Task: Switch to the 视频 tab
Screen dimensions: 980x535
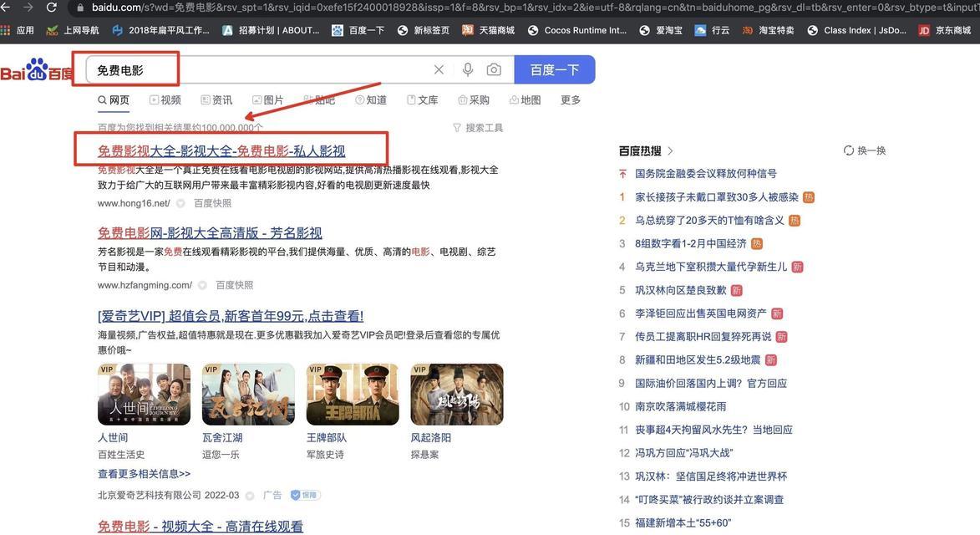Action: (x=165, y=100)
